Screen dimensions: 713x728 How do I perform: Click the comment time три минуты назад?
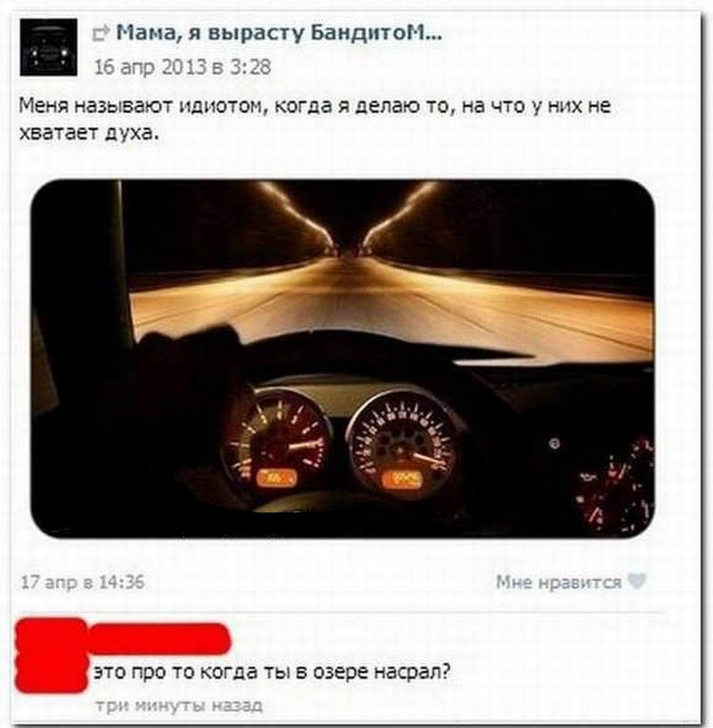179,706
